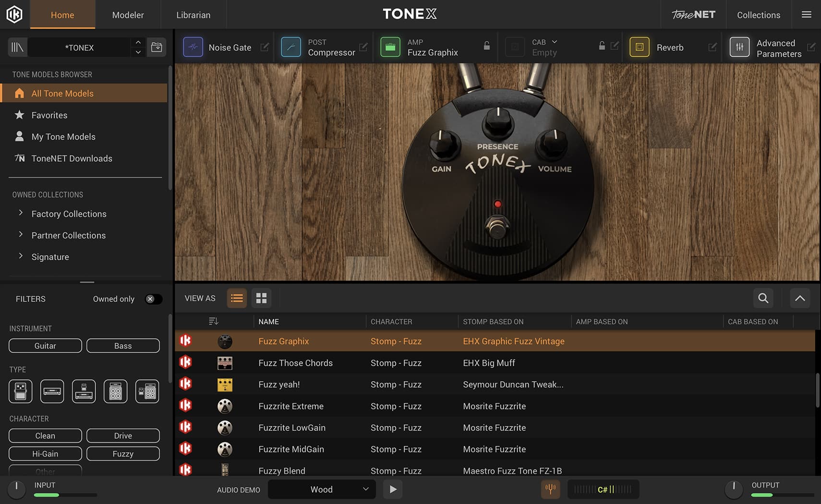
Task: Switch to the Modeler tab
Action: pyautogui.click(x=128, y=15)
